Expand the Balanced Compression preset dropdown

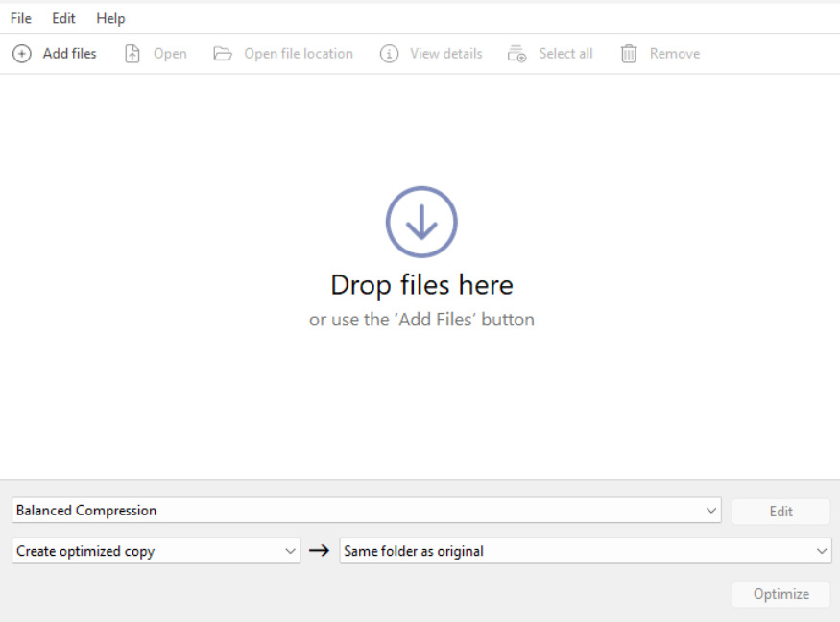(x=367, y=510)
